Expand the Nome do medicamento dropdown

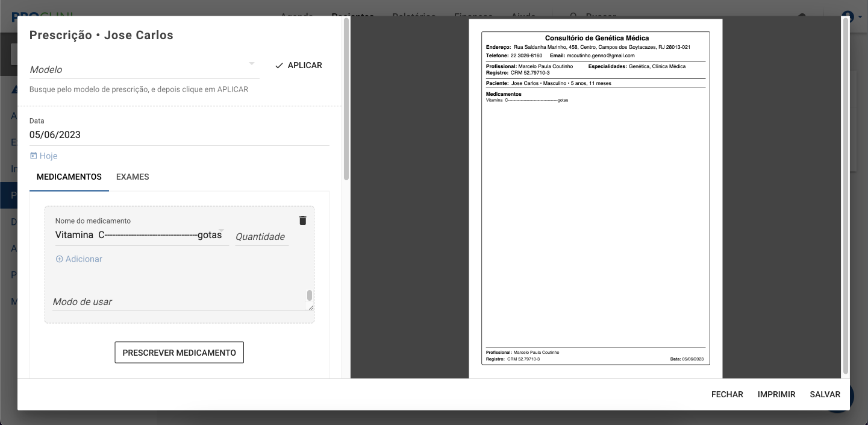(x=222, y=231)
